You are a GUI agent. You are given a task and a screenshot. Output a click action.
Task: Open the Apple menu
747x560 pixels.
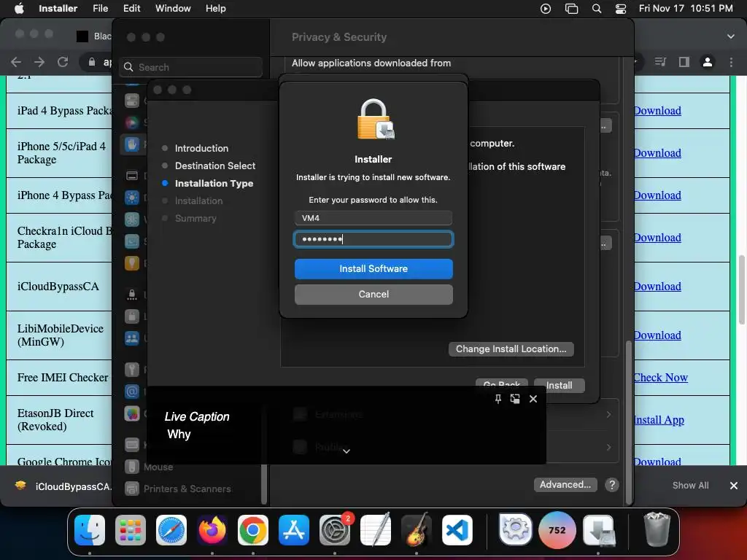pos(19,9)
